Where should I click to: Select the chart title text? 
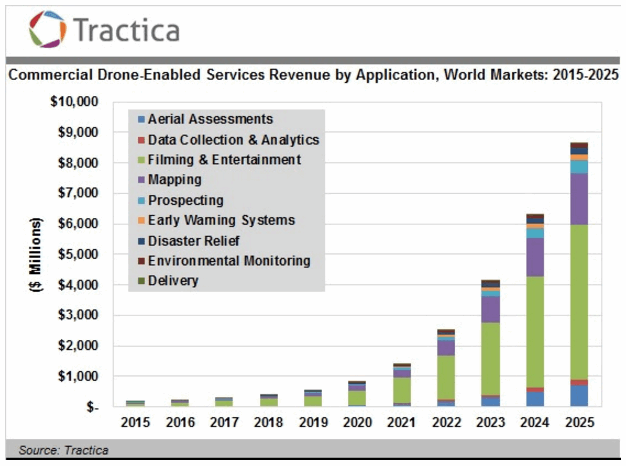(313, 75)
